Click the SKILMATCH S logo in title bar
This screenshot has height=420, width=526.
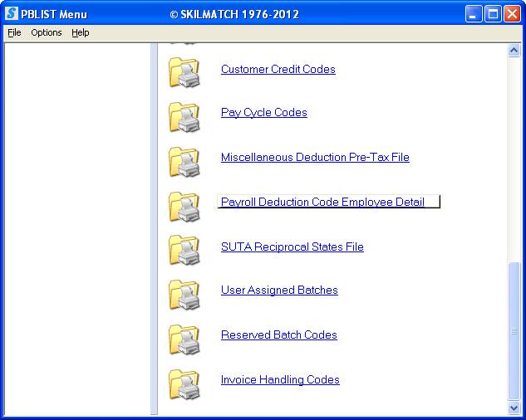pos(12,14)
